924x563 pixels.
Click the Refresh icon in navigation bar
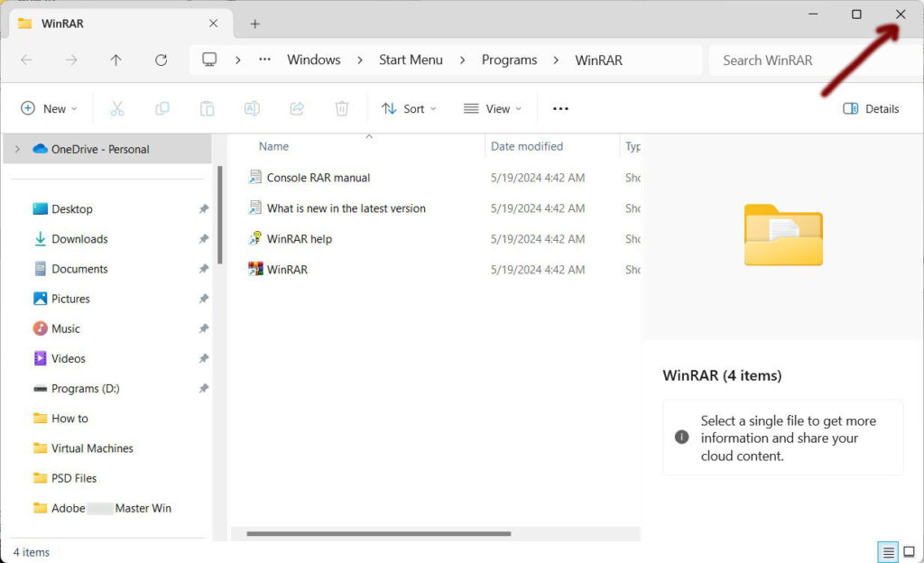click(161, 60)
